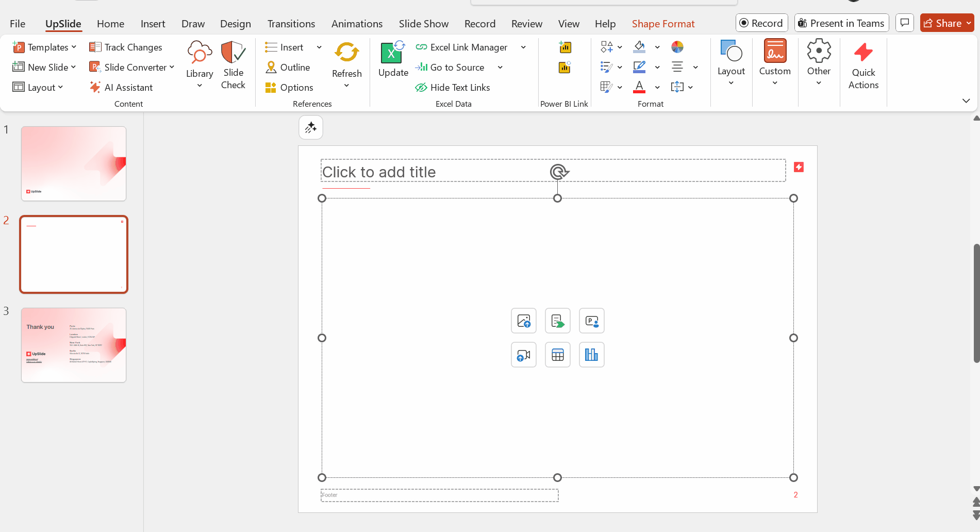Click Go to Source
The height and width of the screenshot is (532, 980).
tap(450, 68)
